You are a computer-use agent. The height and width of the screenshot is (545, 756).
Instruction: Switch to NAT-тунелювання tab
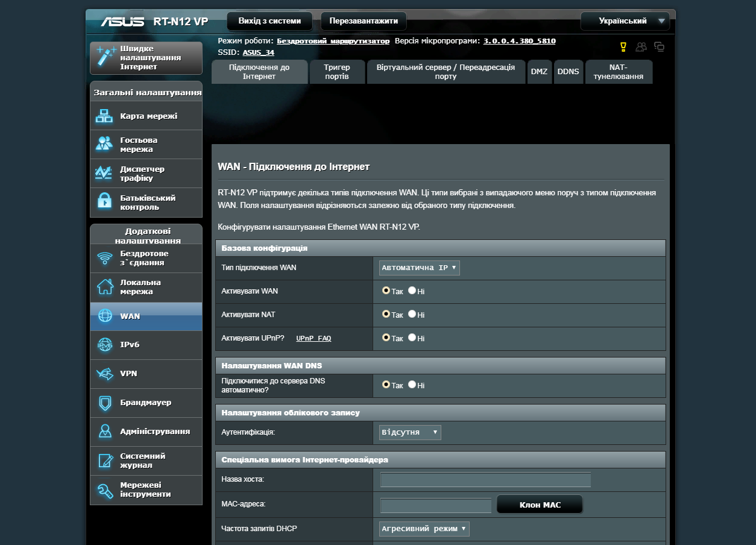(619, 72)
